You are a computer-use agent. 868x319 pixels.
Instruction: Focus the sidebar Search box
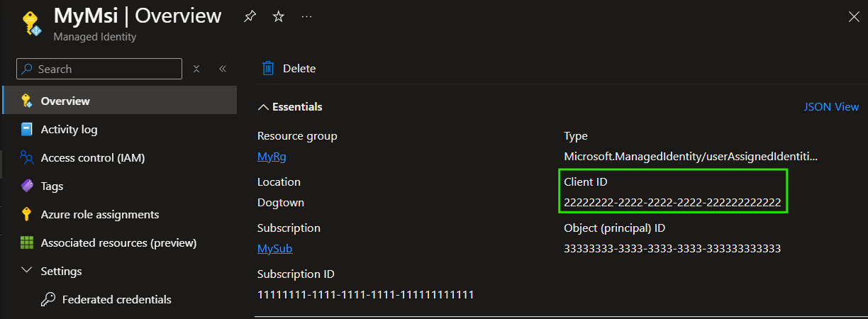(99, 69)
